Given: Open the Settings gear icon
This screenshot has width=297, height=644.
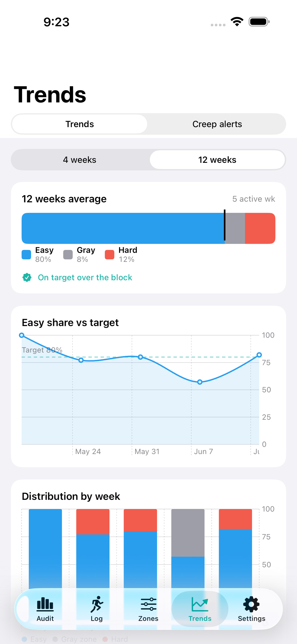Looking at the screenshot, I should (251, 604).
